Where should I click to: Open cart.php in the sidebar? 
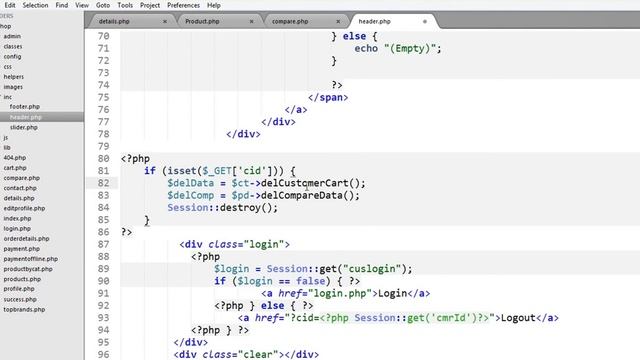15,168
